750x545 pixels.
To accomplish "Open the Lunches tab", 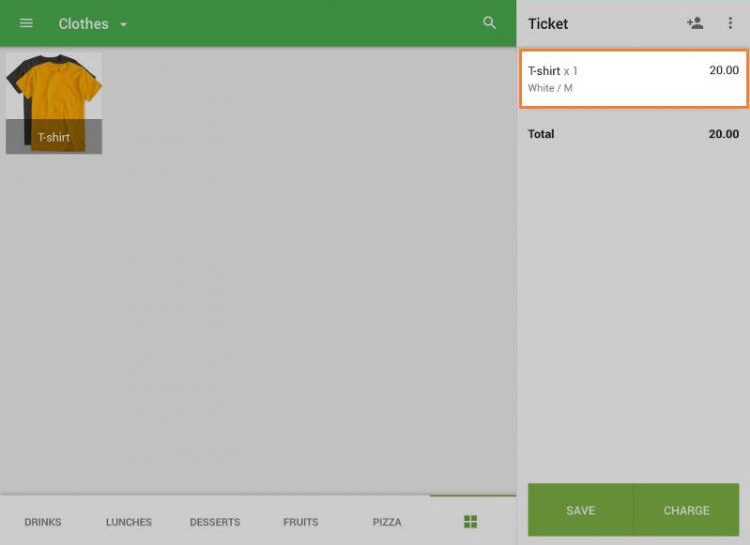I will click(x=129, y=522).
